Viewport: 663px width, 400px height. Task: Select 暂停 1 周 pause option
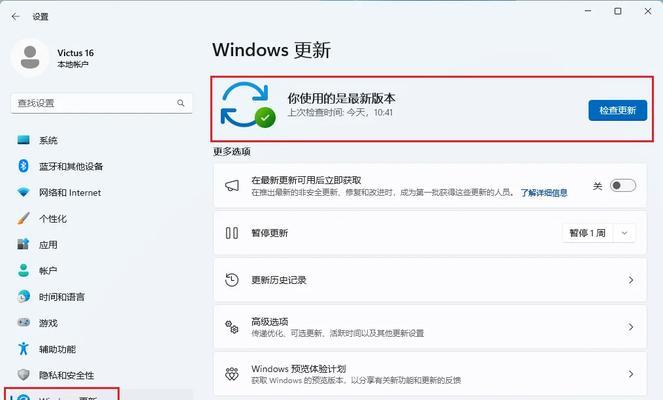(587, 233)
